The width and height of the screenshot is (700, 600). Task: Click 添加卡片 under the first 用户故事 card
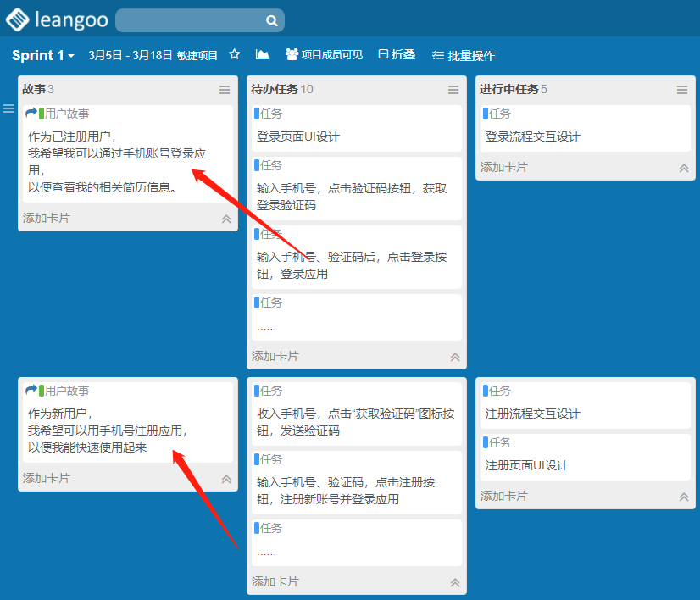pyautogui.click(x=47, y=218)
